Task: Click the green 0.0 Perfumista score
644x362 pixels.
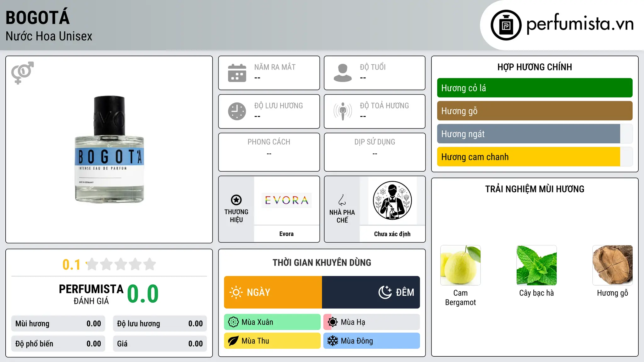Action: pos(143,294)
